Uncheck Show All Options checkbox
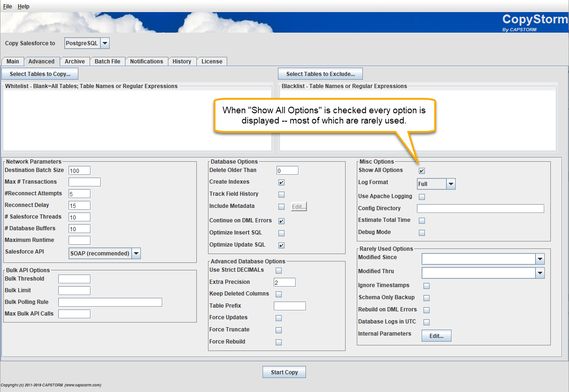The height and width of the screenshot is (392, 569). pyautogui.click(x=422, y=171)
